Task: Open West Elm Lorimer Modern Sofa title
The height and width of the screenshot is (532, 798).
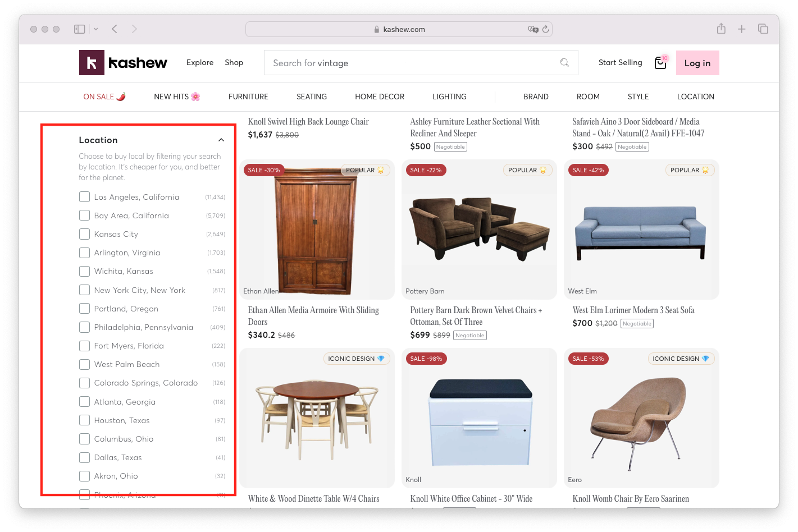Action: coord(633,310)
